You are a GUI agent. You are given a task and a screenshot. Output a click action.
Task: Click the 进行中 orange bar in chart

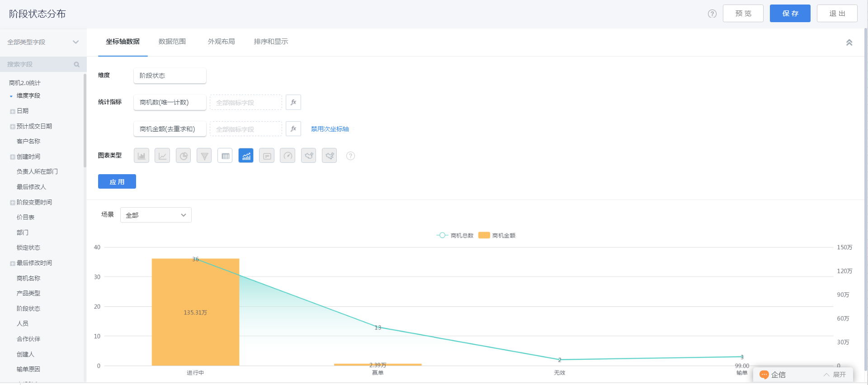(x=195, y=312)
